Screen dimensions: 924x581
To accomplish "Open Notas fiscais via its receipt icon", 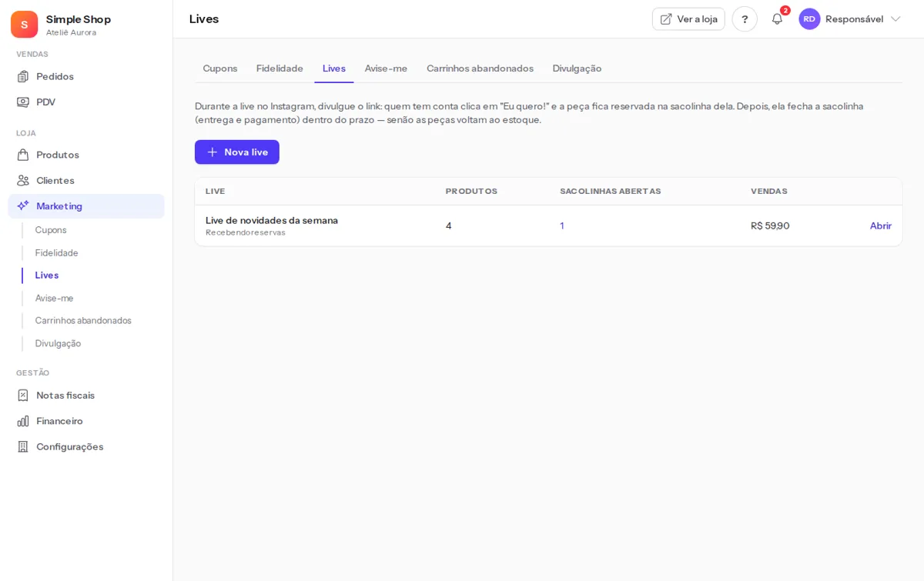I will pyautogui.click(x=23, y=395).
